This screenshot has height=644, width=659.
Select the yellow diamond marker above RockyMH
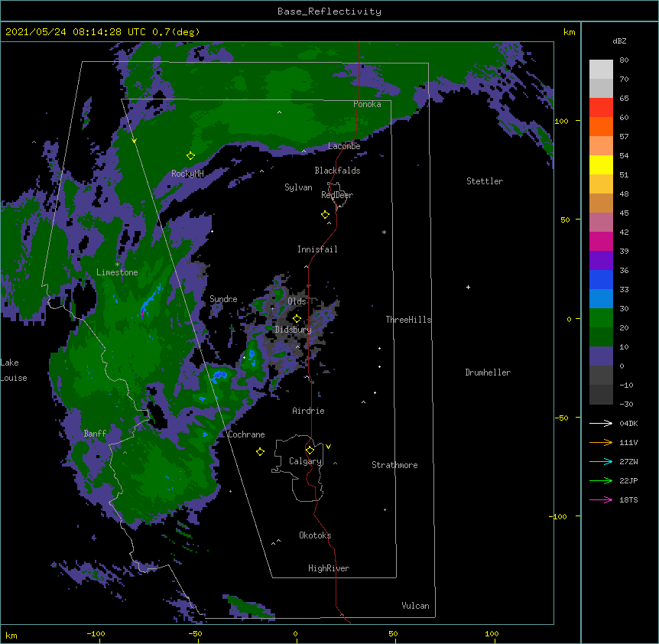click(x=190, y=155)
